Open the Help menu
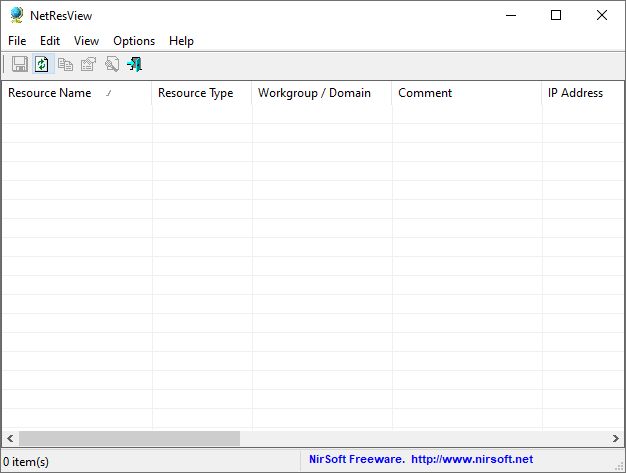This screenshot has height=473, width=626. tap(181, 41)
